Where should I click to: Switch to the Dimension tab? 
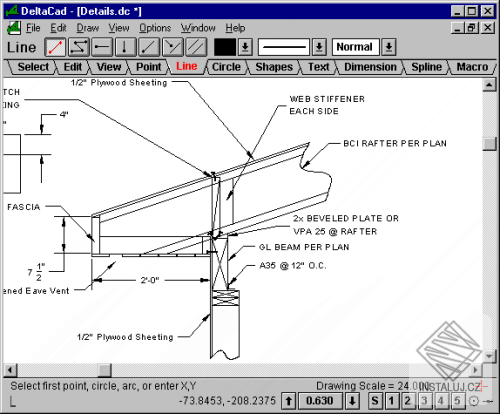(370, 67)
